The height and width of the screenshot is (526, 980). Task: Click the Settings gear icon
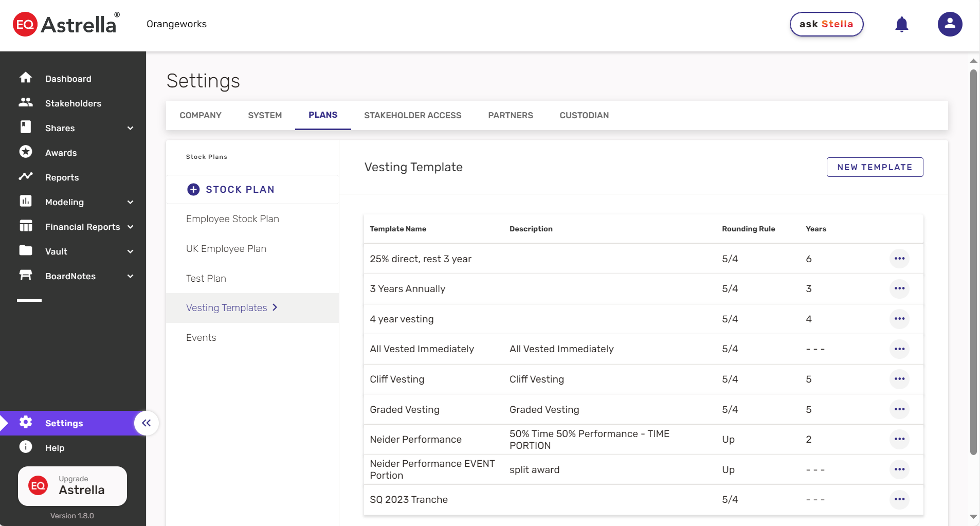tap(26, 422)
